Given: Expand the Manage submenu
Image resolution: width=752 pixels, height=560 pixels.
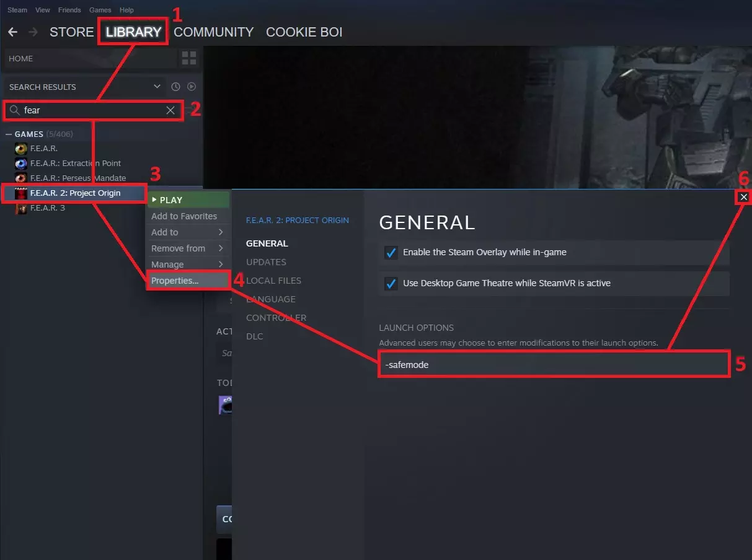Looking at the screenshot, I should pyautogui.click(x=188, y=265).
